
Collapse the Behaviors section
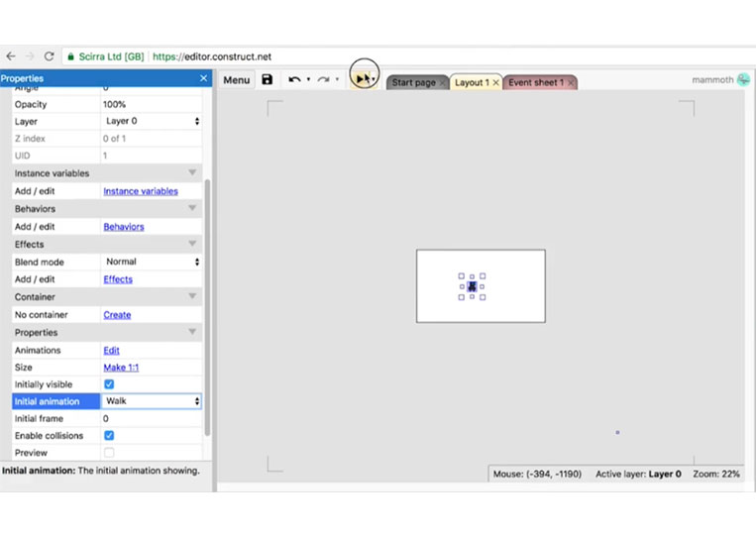pyautogui.click(x=192, y=208)
